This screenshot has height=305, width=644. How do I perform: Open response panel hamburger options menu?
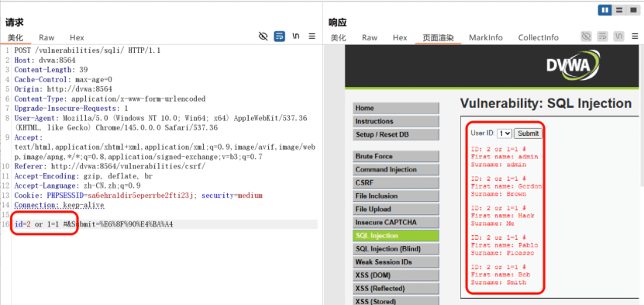tap(635, 36)
